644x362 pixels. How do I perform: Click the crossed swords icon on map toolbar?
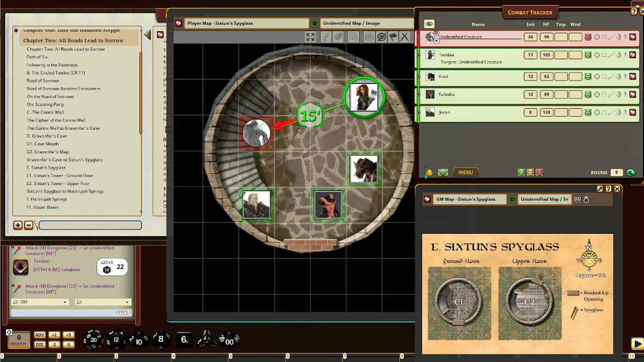click(404, 37)
